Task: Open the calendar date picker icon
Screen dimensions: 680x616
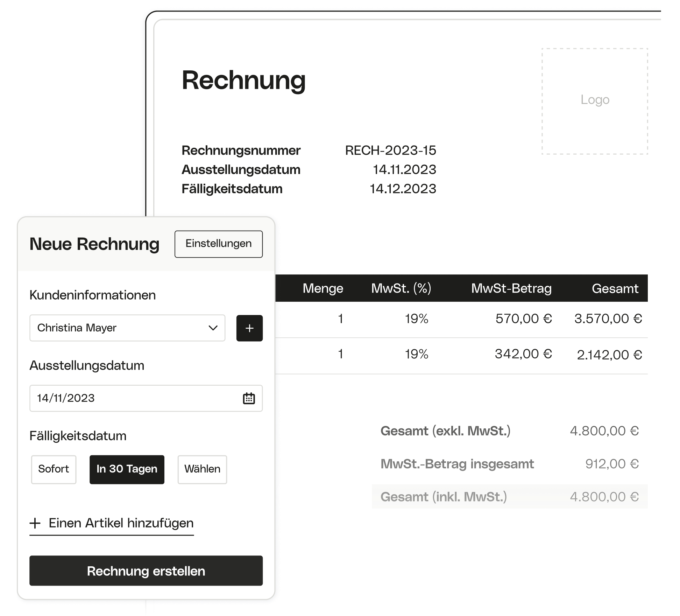Action: pyautogui.click(x=249, y=398)
